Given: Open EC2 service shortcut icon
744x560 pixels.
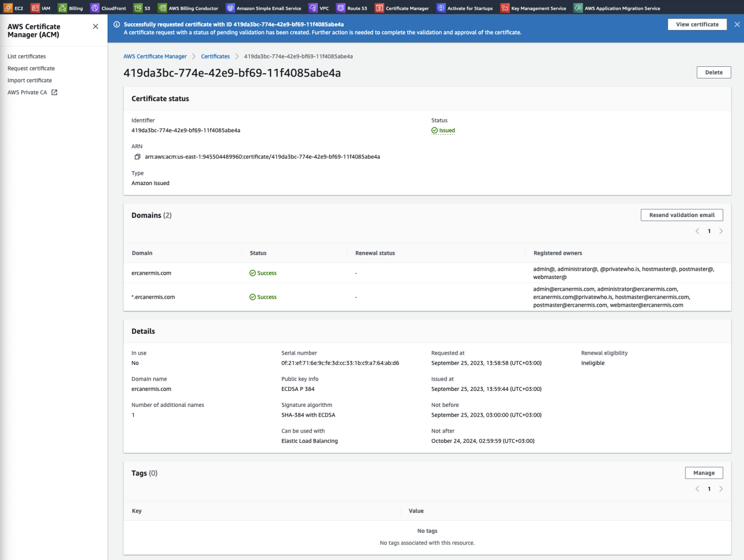Looking at the screenshot, I should [8, 8].
